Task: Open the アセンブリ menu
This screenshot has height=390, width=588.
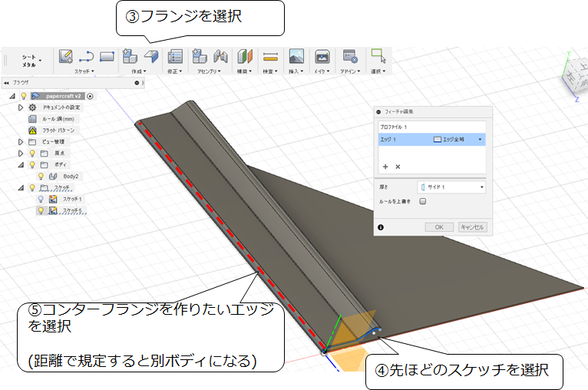Action: click(210, 71)
